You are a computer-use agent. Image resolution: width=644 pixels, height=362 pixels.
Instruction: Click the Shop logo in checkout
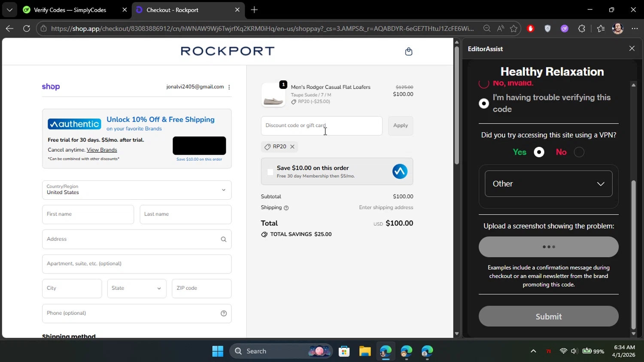pyautogui.click(x=51, y=87)
